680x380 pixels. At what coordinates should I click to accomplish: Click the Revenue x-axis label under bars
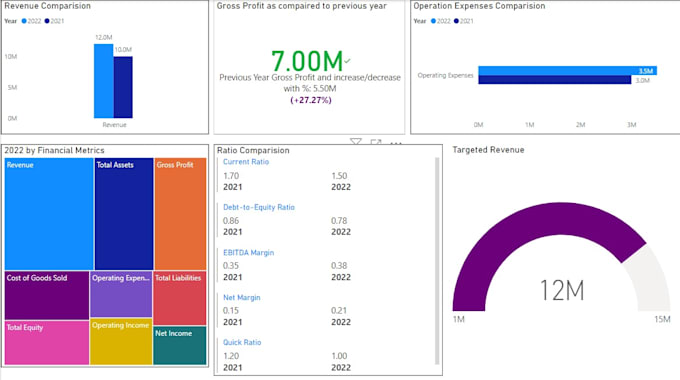(x=114, y=125)
